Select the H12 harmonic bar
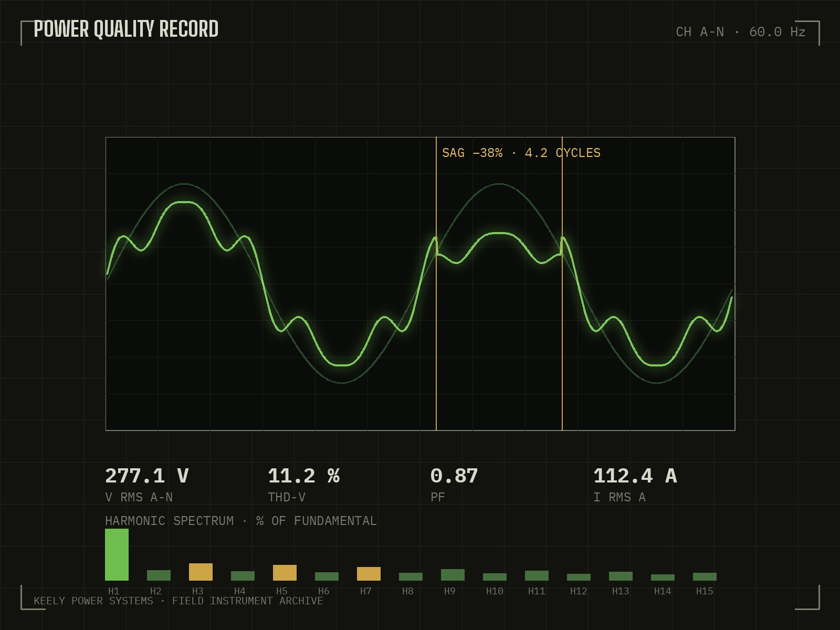This screenshot has width=840, height=630. (x=579, y=577)
